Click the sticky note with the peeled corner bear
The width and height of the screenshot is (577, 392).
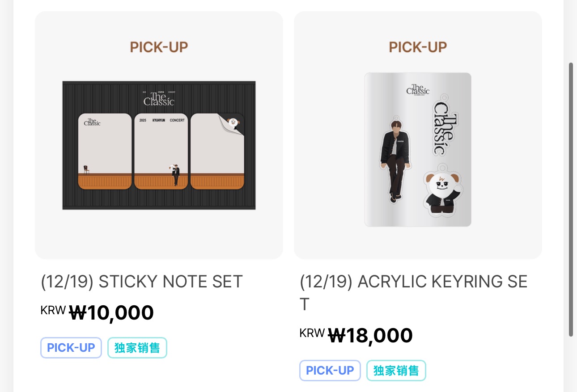pyautogui.click(x=217, y=152)
